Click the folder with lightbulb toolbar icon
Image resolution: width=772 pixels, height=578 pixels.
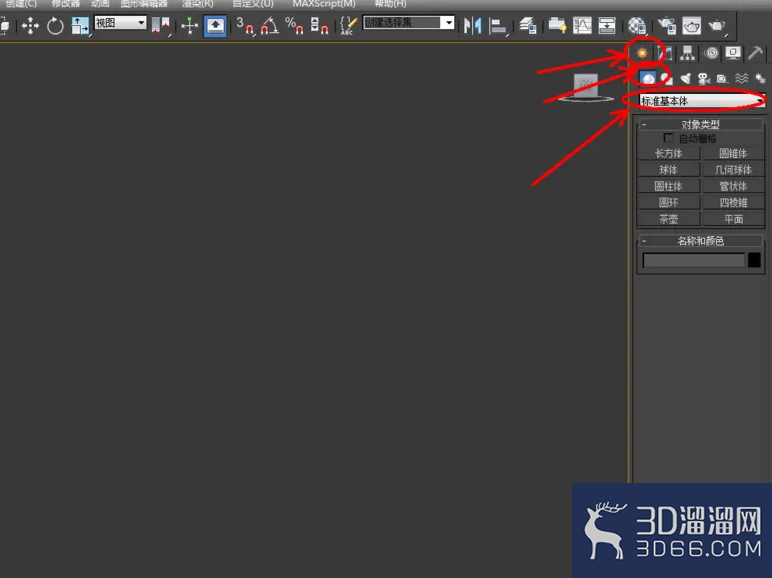pos(557,26)
